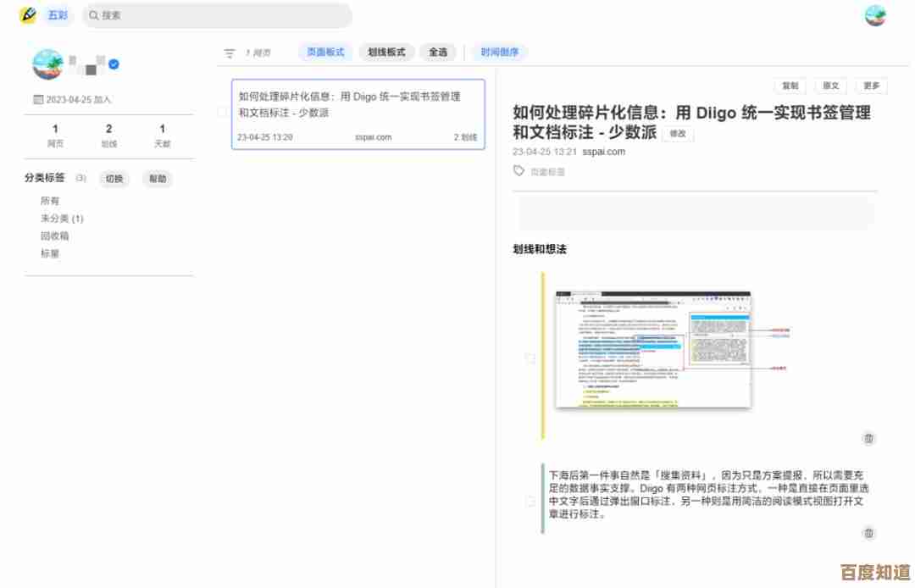
Task: Click the calendar icon next to the join date
Action: click(x=38, y=99)
